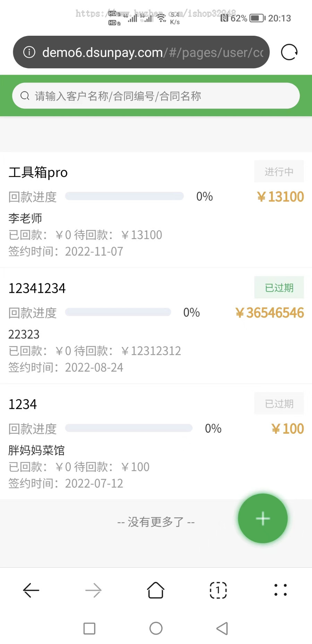The image size is (312, 644).
Task: Open the browser tabs switcher
Action: (218, 590)
